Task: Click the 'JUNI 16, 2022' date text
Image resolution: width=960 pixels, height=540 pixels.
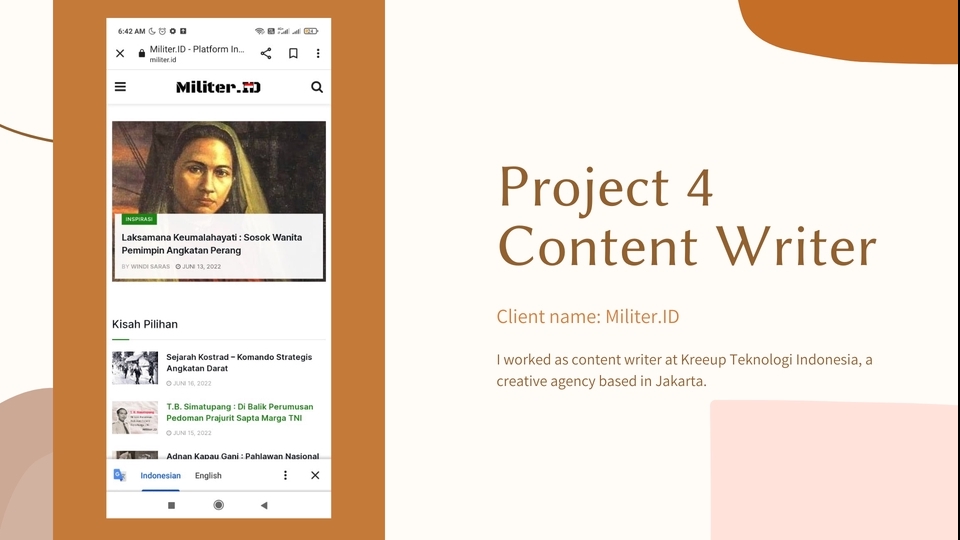Action: tap(192, 383)
